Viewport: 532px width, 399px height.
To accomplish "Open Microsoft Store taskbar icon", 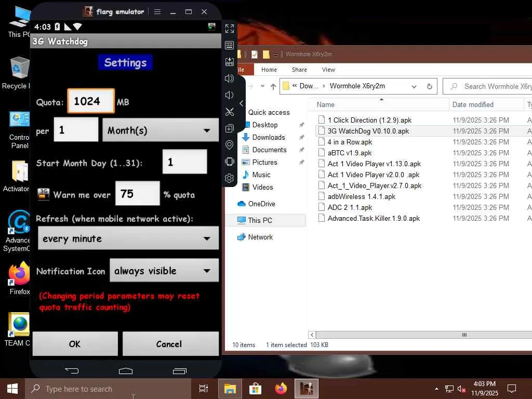I will click(255, 389).
